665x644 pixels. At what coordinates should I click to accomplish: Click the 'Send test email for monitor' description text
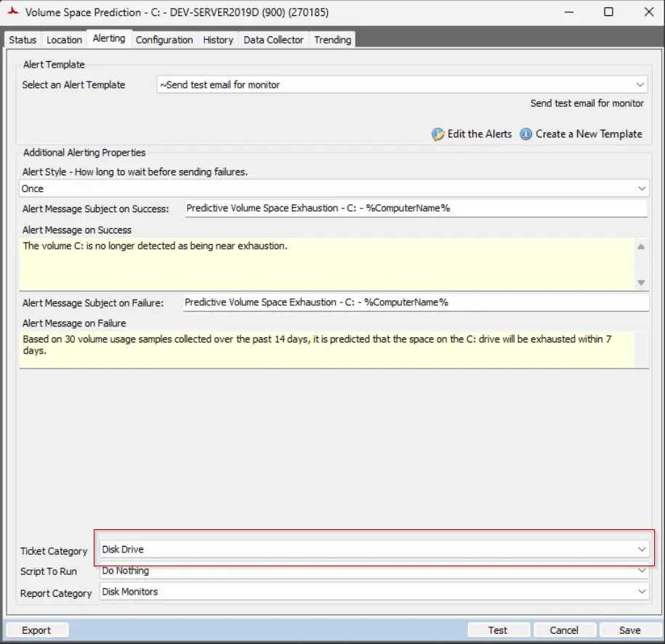pyautogui.click(x=587, y=103)
